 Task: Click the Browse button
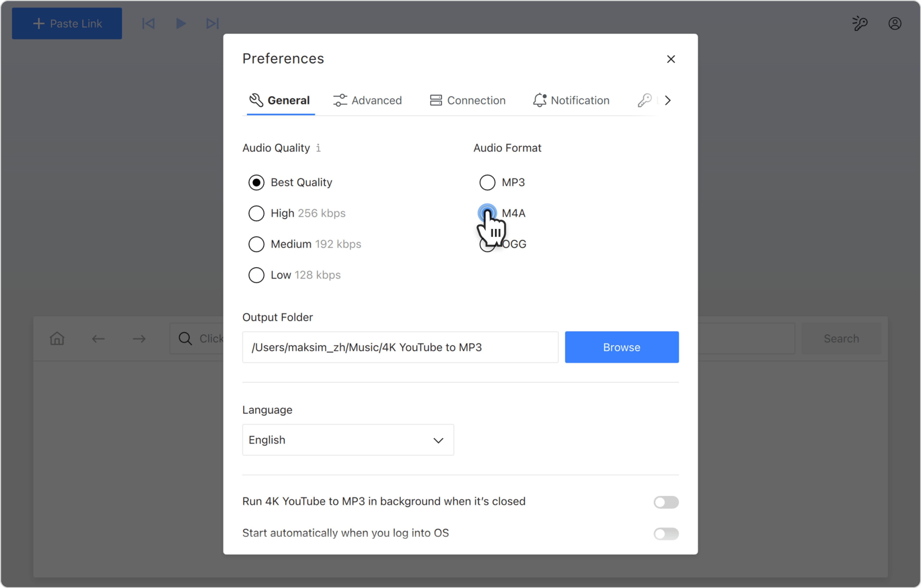621,347
